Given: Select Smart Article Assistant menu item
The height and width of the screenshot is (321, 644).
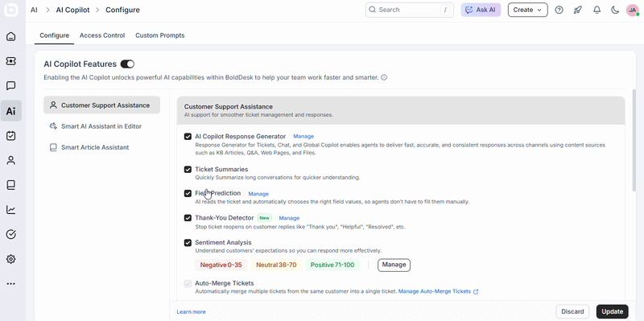Looking at the screenshot, I should (102, 147).
